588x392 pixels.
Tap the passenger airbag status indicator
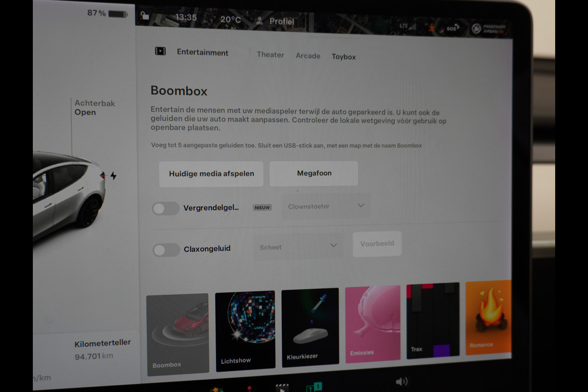coord(488,29)
